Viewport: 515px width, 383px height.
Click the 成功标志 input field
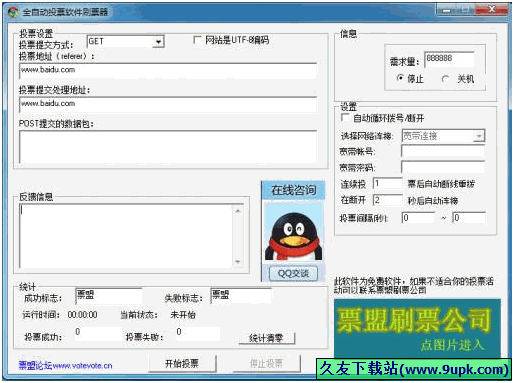[109, 296]
